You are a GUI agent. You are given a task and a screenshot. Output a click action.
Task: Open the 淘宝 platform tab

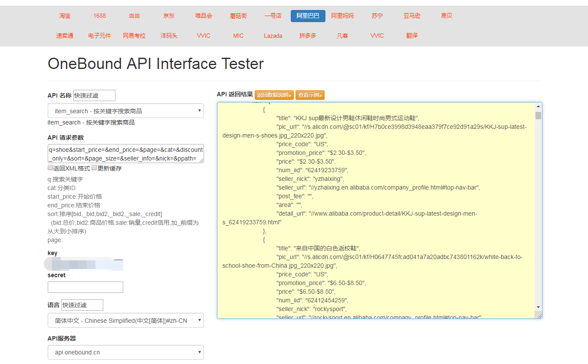(65, 16)
